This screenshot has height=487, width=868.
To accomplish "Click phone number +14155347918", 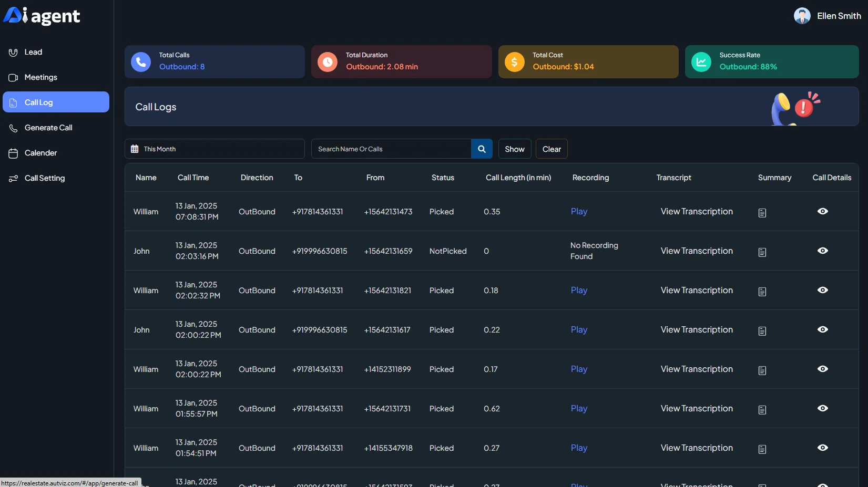I will [x=388, y=448].
